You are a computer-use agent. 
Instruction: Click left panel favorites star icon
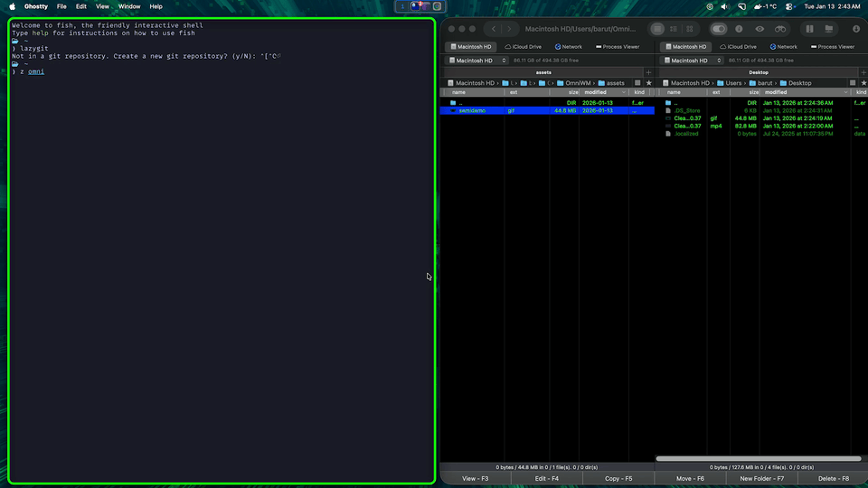(649, 83)
